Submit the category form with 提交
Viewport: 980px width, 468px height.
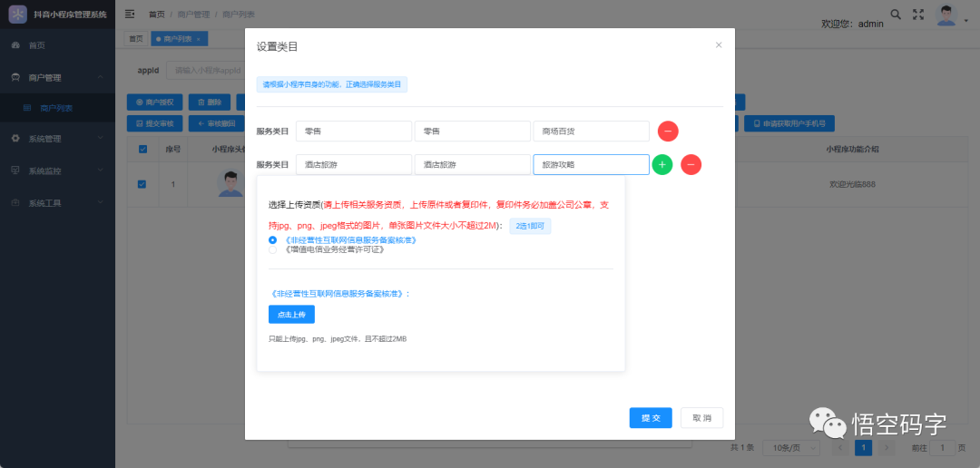[x=651, y=418]
